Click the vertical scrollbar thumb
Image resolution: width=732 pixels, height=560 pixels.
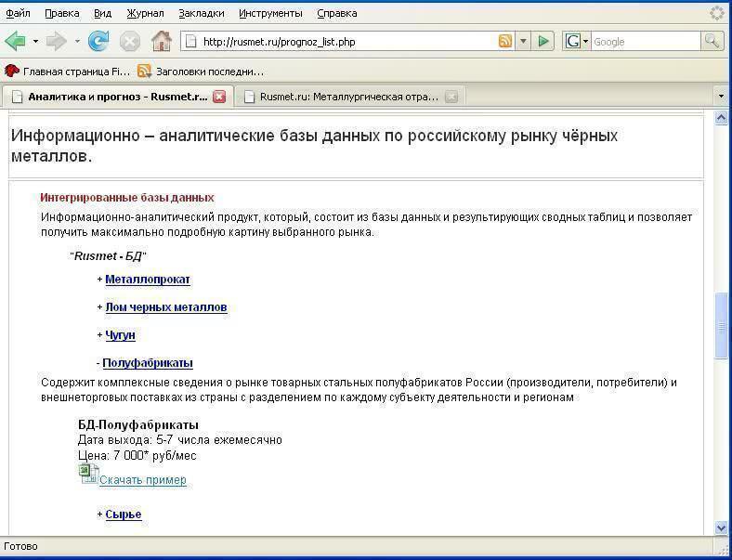tap(721, 325)
